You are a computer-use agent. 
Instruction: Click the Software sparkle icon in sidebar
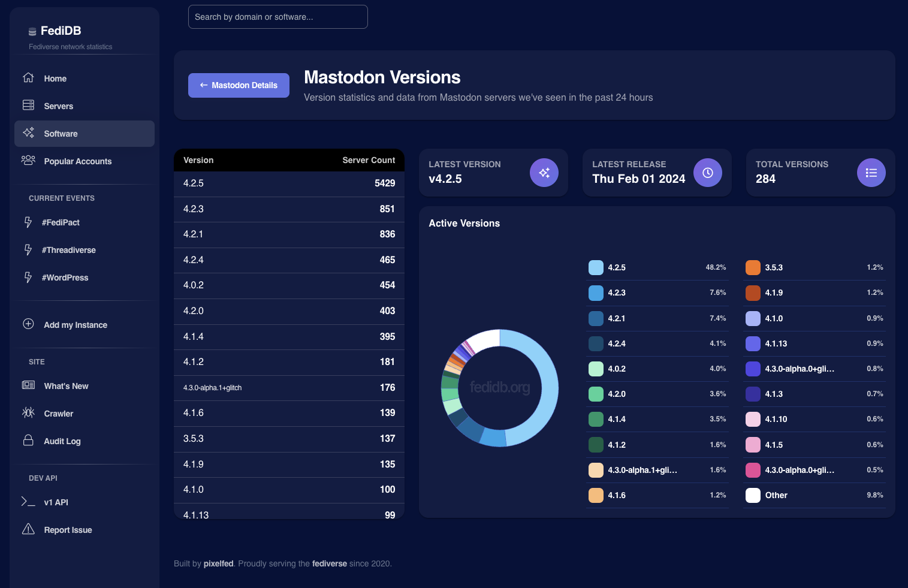point(28,133)
